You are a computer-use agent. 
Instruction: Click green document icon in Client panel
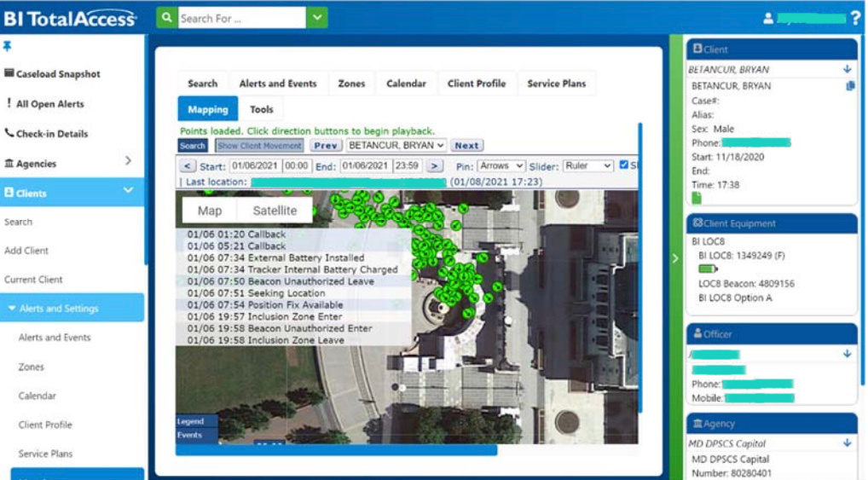[697, 198]
